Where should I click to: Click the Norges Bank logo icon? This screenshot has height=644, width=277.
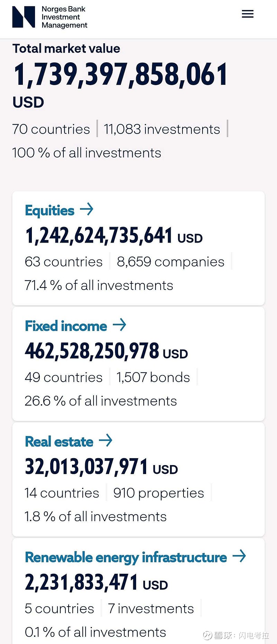(x=24, y=17)
